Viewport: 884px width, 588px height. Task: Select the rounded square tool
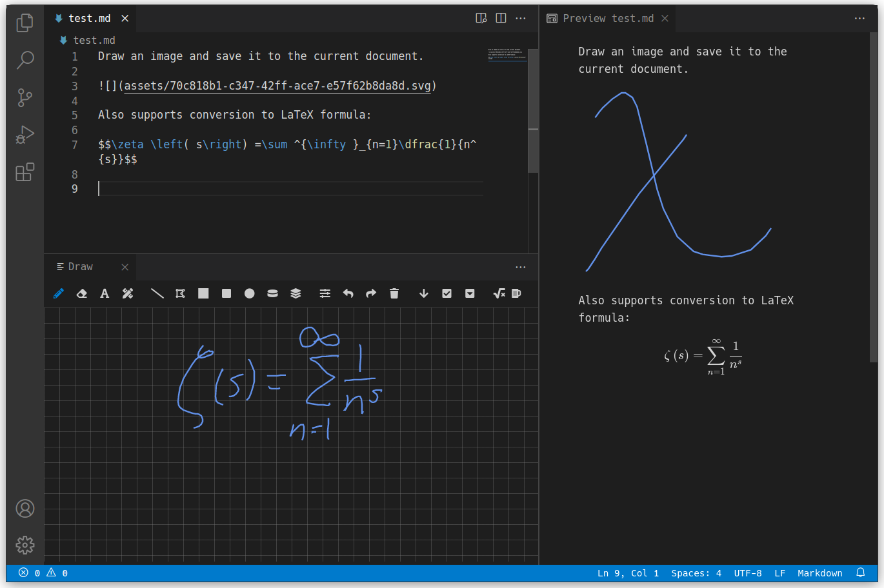[226, 293]
